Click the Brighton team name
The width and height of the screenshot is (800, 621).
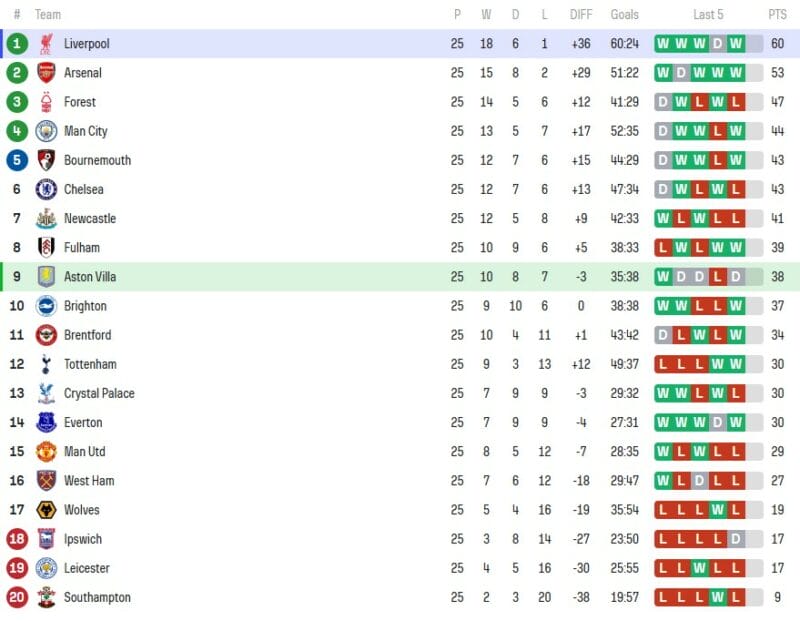point(85,306)
